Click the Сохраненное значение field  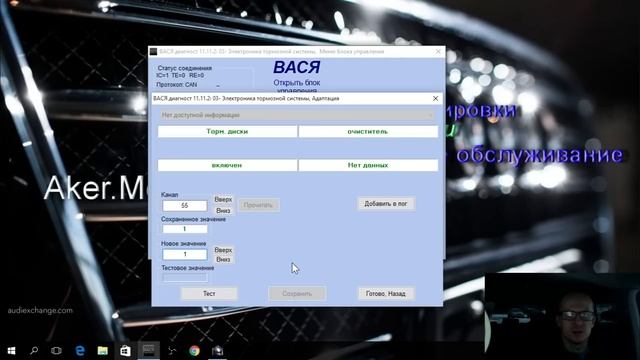coord(184,229)
